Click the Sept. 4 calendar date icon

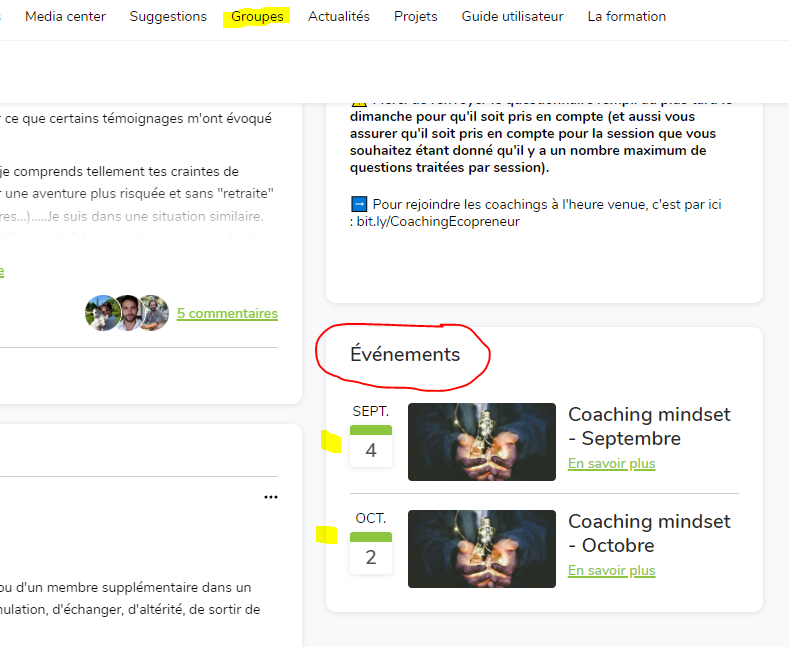pos(371,445)
